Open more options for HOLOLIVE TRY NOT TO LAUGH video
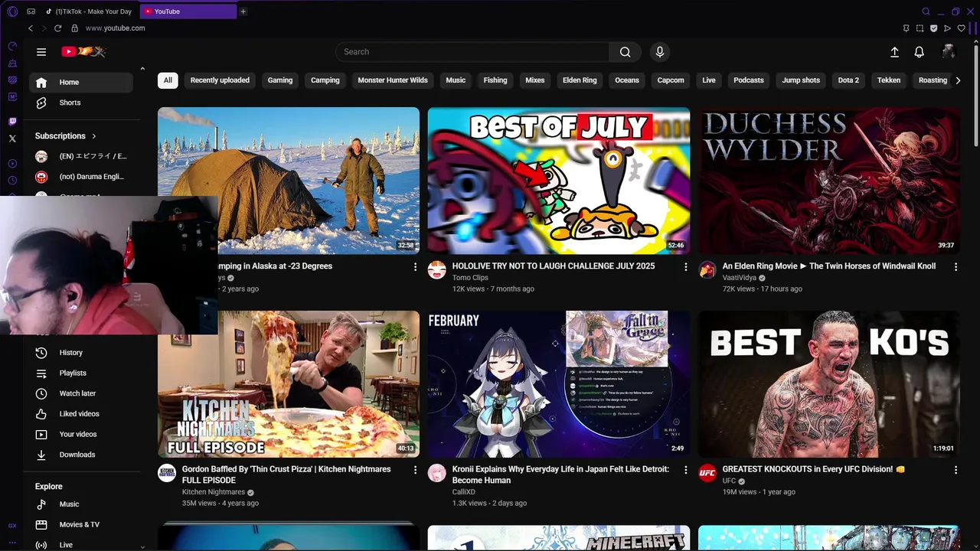 click(x=686, y=267)
